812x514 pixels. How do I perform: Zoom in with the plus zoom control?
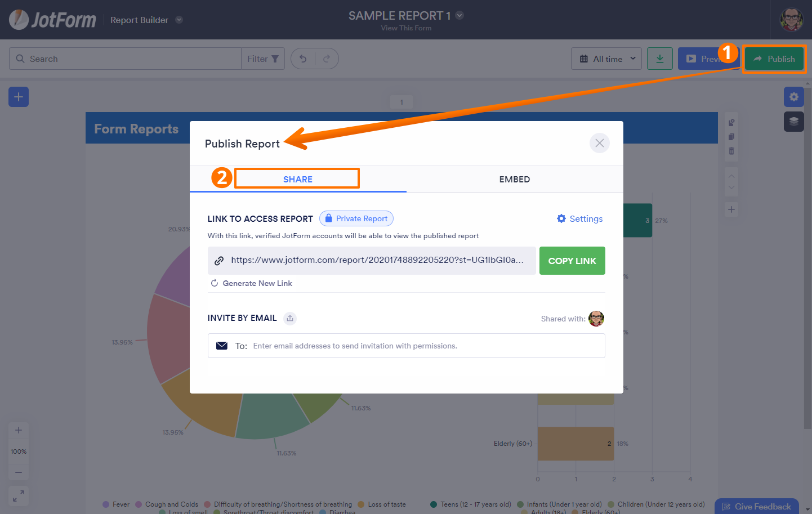(19, 430)
